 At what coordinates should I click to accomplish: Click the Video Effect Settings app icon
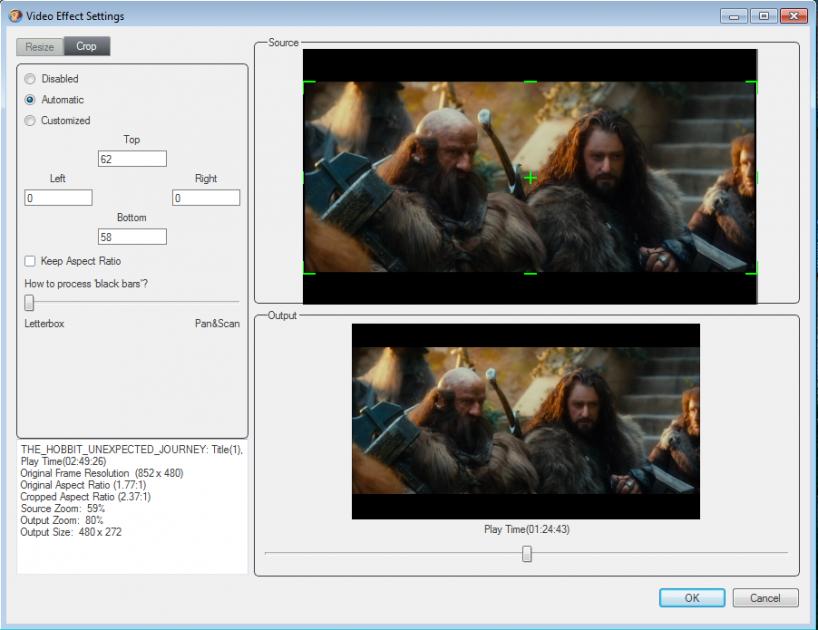pyautogui.click(x=16, y=16)
